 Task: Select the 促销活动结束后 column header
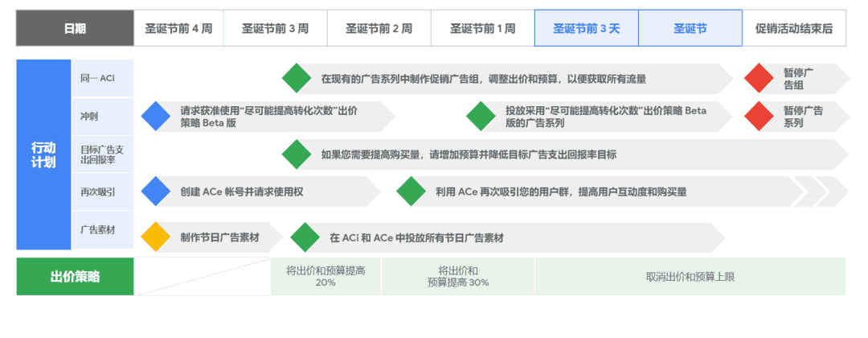click(794, 28)
